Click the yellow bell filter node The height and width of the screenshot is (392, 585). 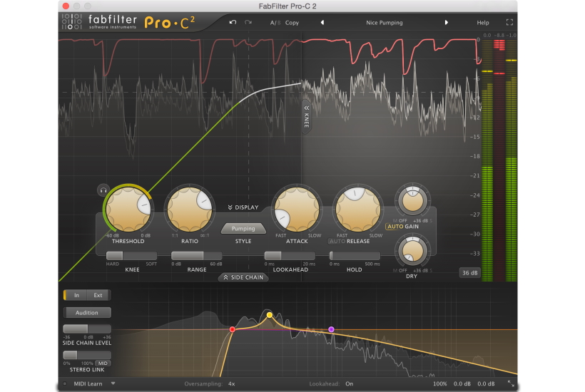click(x=270, y=315)
